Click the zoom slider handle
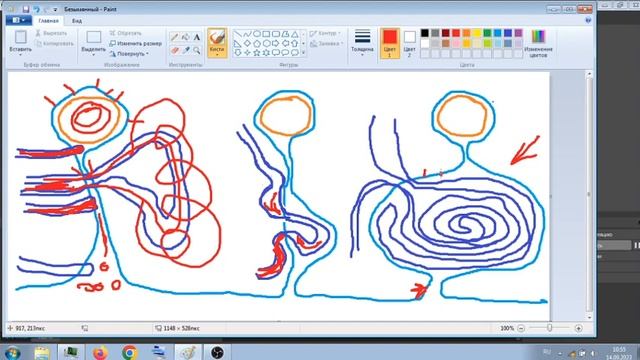This screenshot has width=640, height=360. tap(549, 328)
